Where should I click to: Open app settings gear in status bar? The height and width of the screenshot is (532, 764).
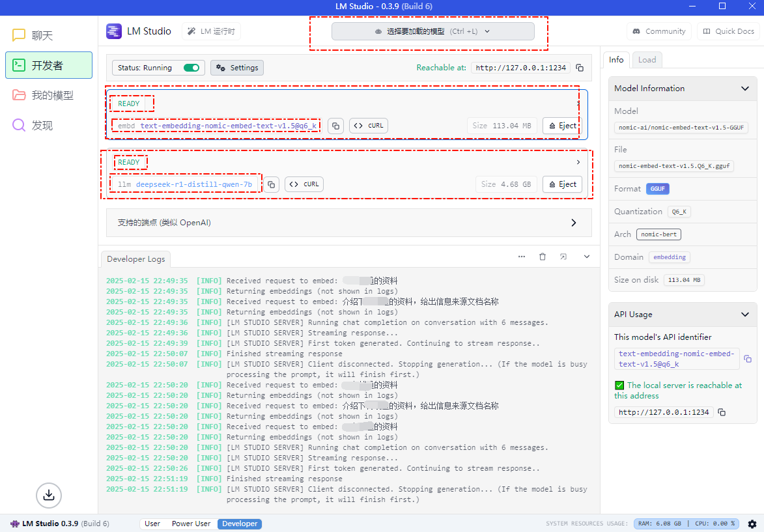(752, 524)
